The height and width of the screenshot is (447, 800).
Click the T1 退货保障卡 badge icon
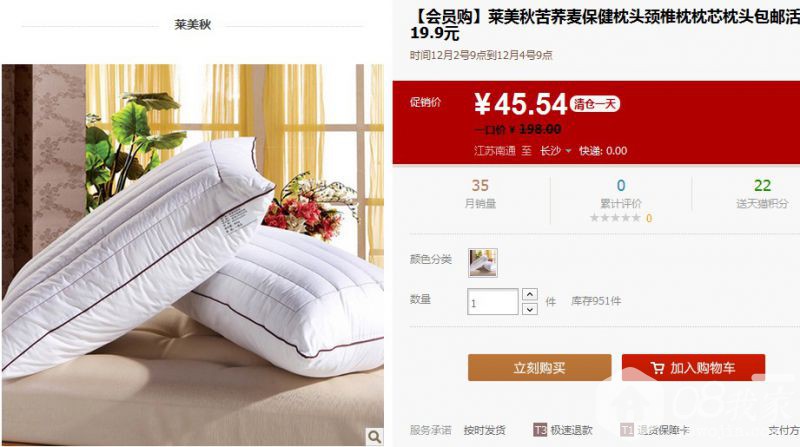tap(627, 430)
